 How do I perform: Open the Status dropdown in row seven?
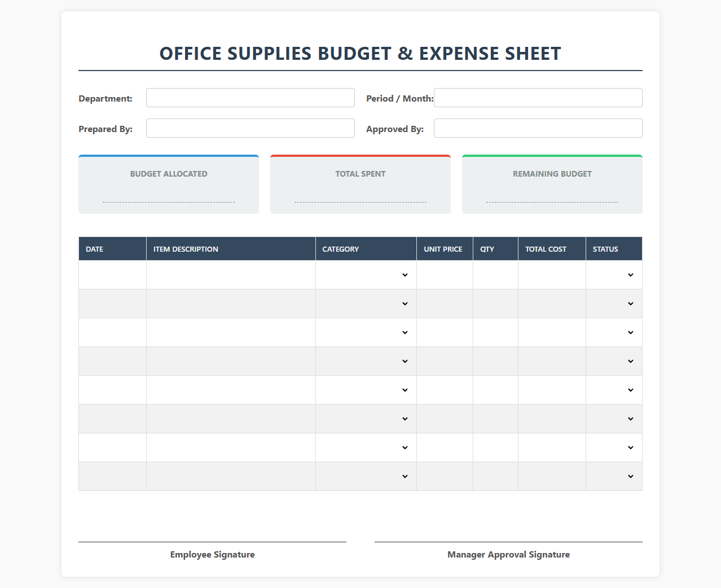pyautogui.click(x=614, y=447)
